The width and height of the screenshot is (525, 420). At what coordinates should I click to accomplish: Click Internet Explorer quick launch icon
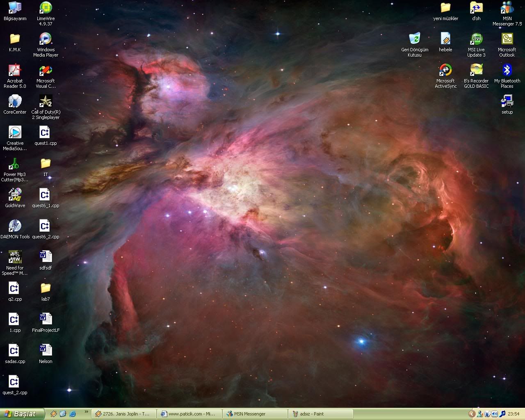73,414
